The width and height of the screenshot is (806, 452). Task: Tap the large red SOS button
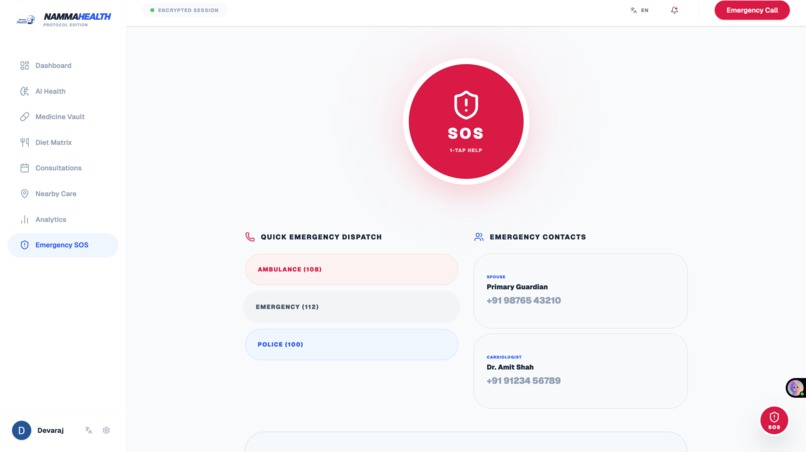tap(466, 121)
